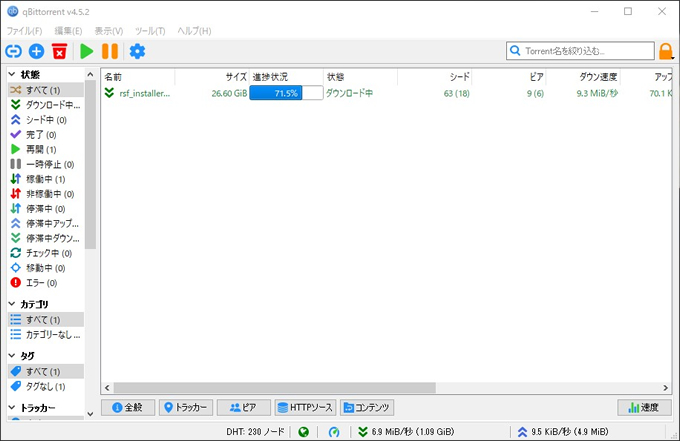Collapse the カテゴリ section in sidebar
Screen dimensions: 680x441
tap(12, 304)
